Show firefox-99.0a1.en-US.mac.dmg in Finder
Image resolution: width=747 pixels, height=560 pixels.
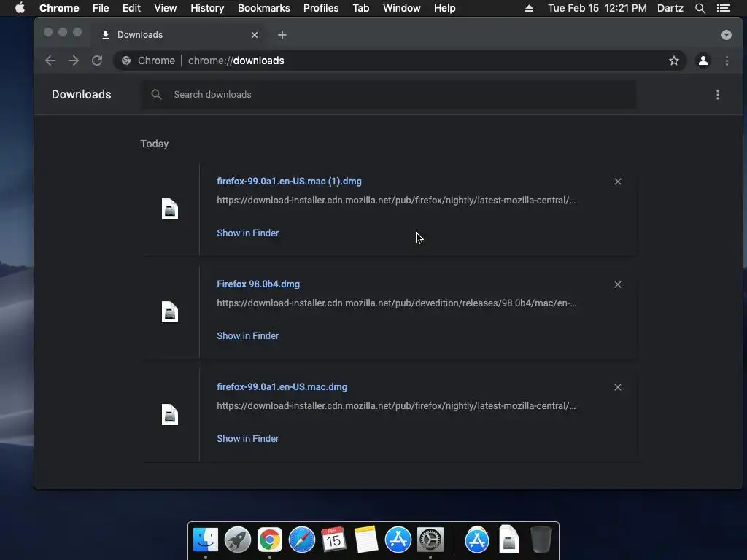[x=248, y=438]
